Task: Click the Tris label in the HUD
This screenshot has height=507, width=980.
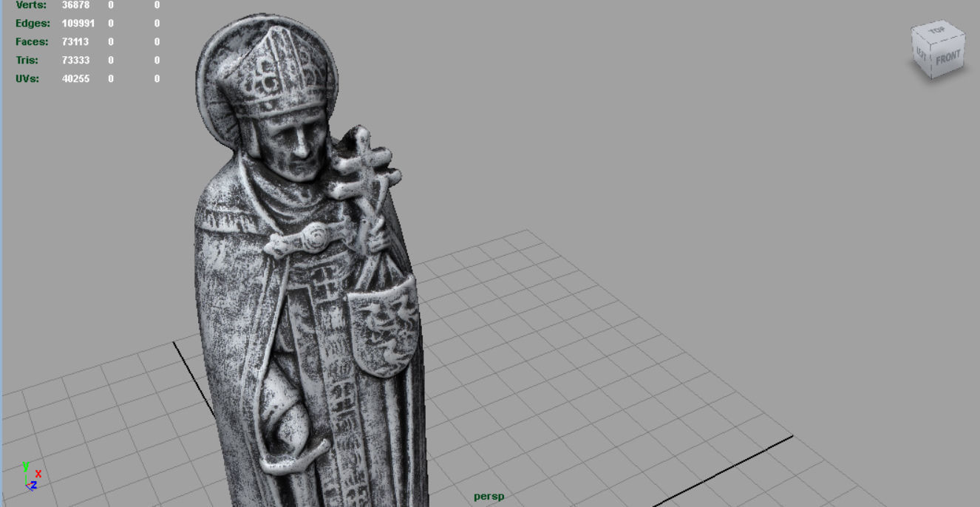Action: tap(27, 60)
